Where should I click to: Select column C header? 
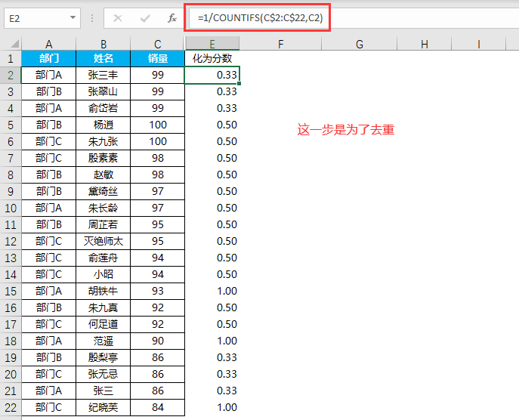point(158,44)
